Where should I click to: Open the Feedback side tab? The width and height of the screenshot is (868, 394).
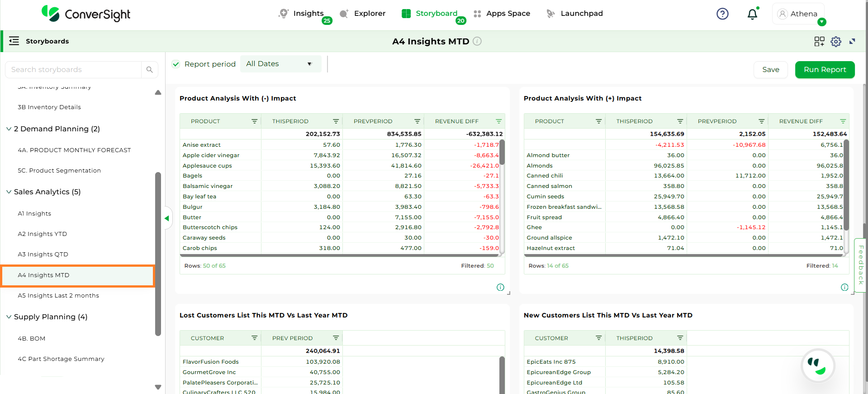(860, 265)
